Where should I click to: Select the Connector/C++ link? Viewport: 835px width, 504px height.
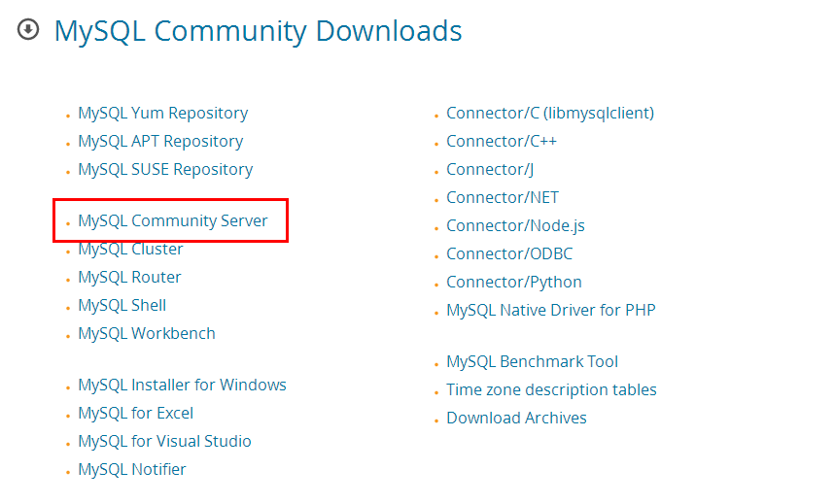click(502, 142)
